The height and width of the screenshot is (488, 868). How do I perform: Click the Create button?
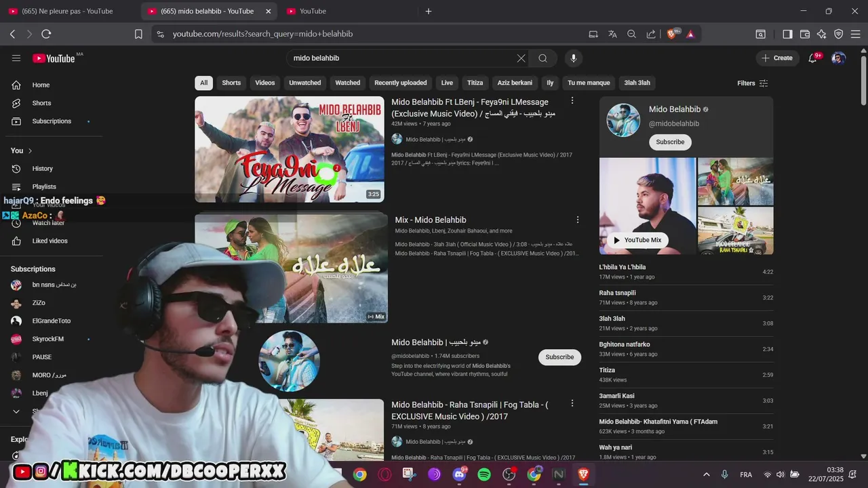777,58
